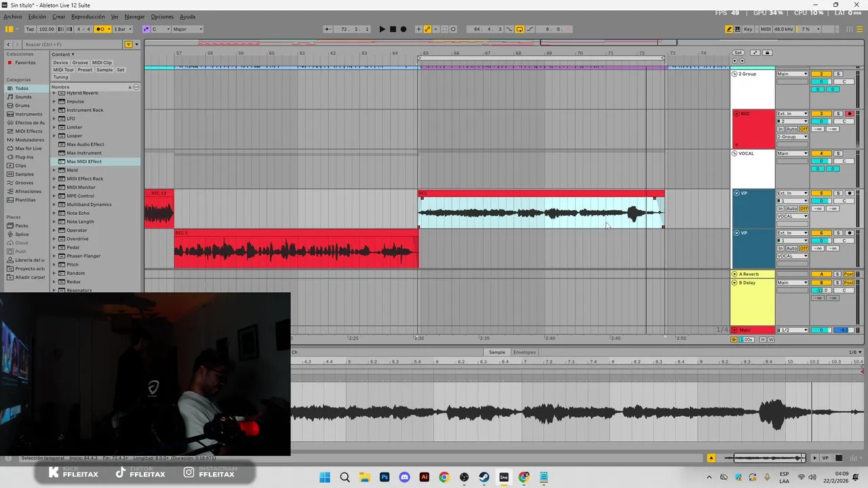Click the Stop transport button
This screenshot has width=868, height=488.
click(393, 29)
